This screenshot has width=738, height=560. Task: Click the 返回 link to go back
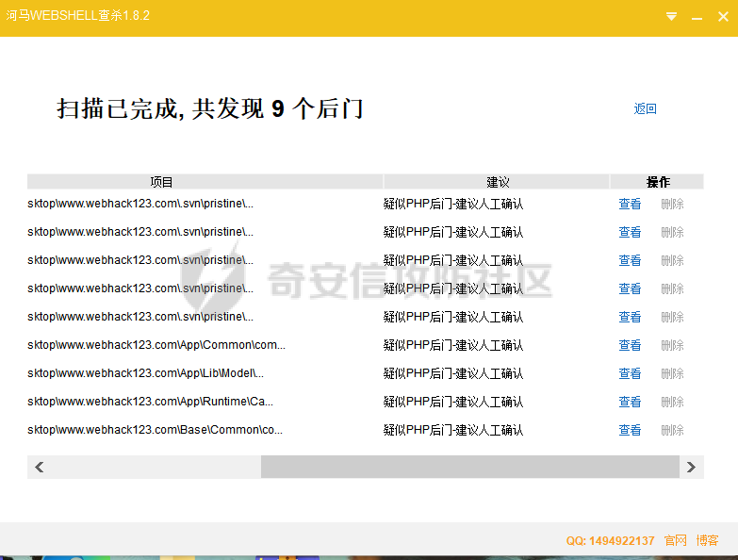pyautogui.click(x=645, y=109)
